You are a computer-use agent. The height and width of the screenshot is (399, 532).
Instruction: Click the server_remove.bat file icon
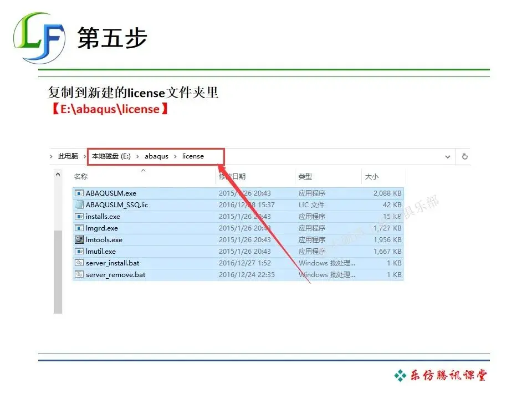click(x=79, y=274)
